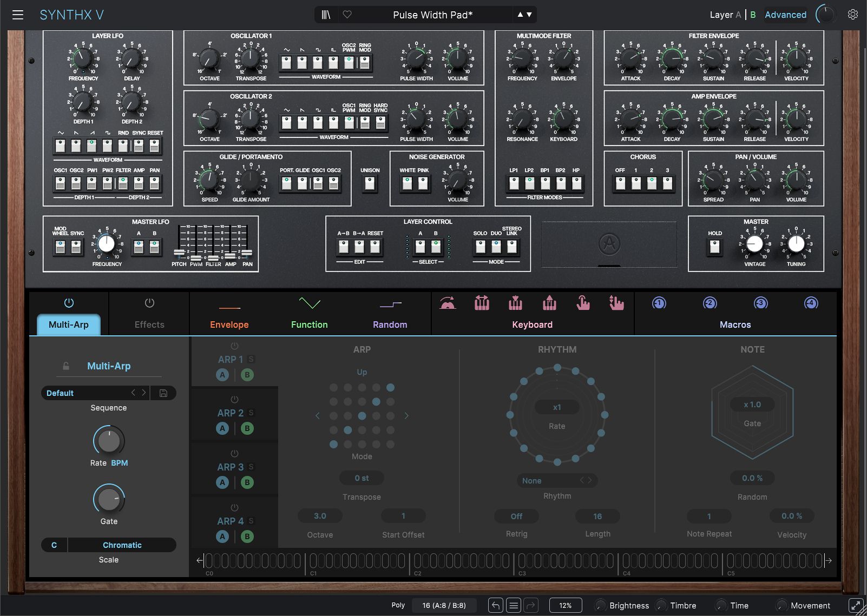Open the hamburger main menu

pyautogui.click(x=18, y=15)
